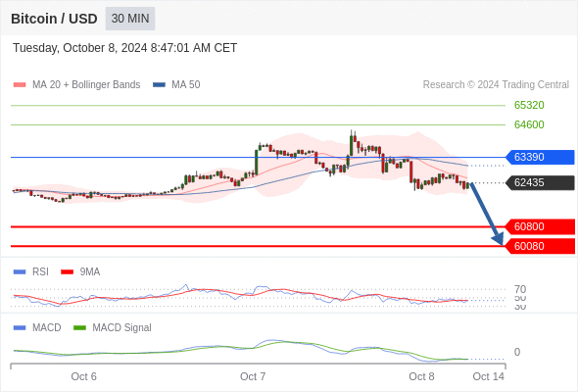This screenshot has width=578, height=392.
Task: Click the RSI blue legend swatch
Action: 20,272
